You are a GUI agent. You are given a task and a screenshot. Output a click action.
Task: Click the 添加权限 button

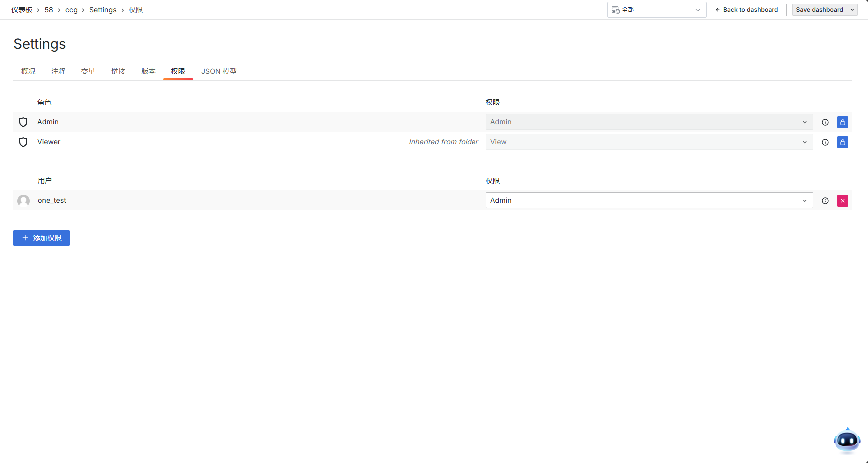[41, 238]
